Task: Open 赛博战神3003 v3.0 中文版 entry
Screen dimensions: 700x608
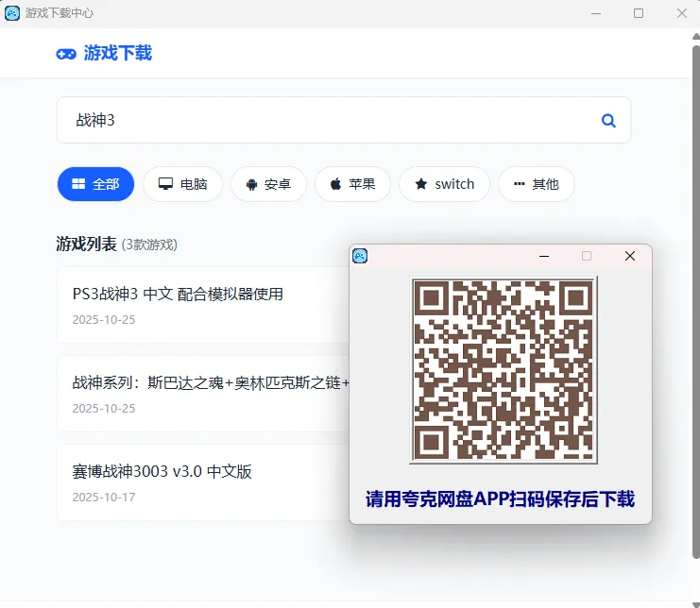Action: click(203, 482)
